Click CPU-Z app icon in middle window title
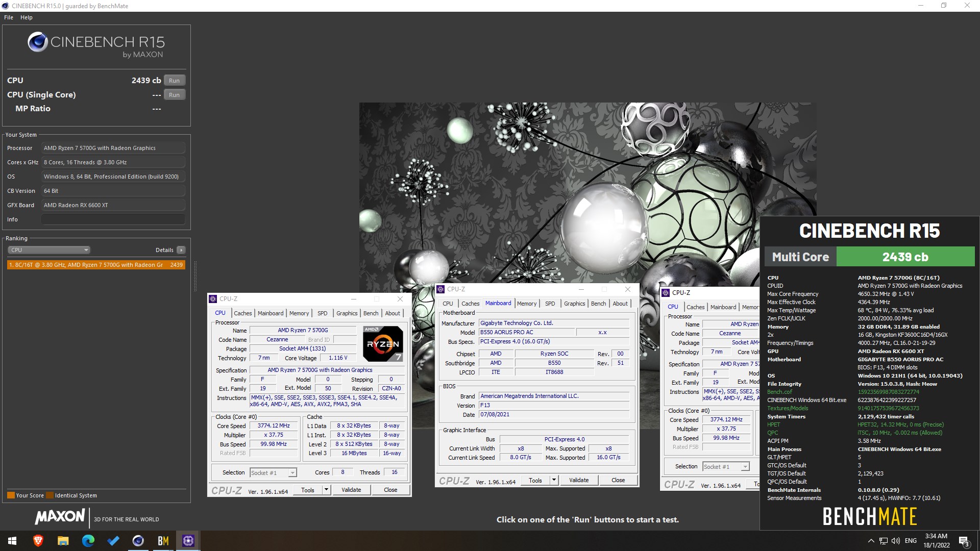The height and width of the screenshot is (551, 980). coord(440,289)
